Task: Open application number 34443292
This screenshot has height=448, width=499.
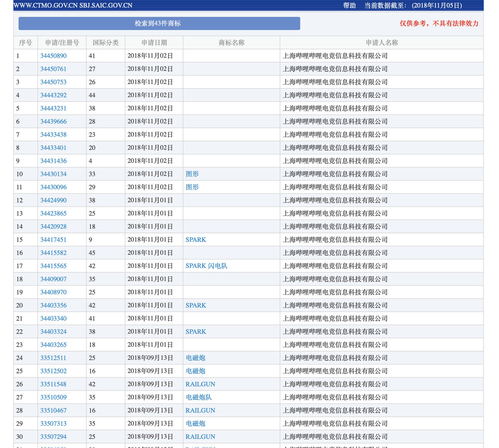Action: point(53,95)
